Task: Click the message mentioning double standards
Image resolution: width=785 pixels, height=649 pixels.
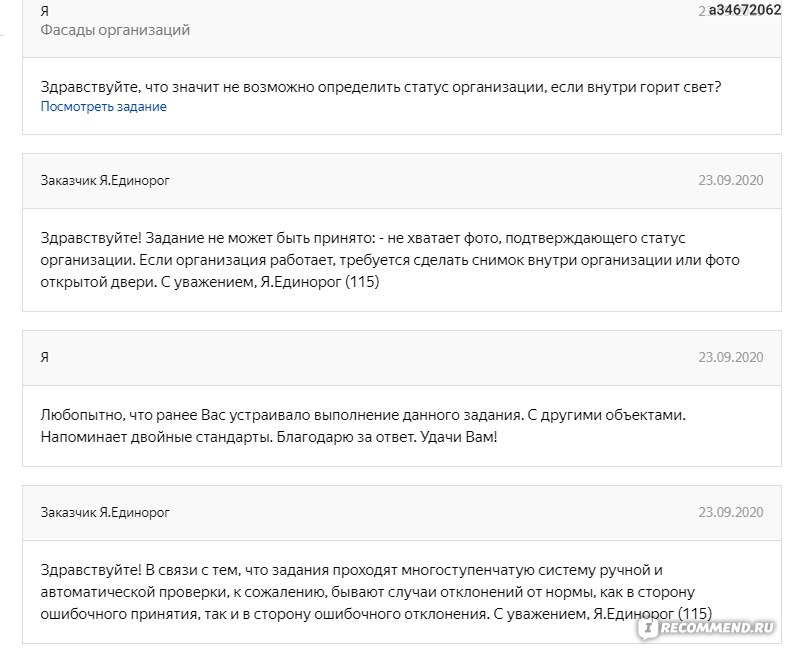Action: [363, 426]
